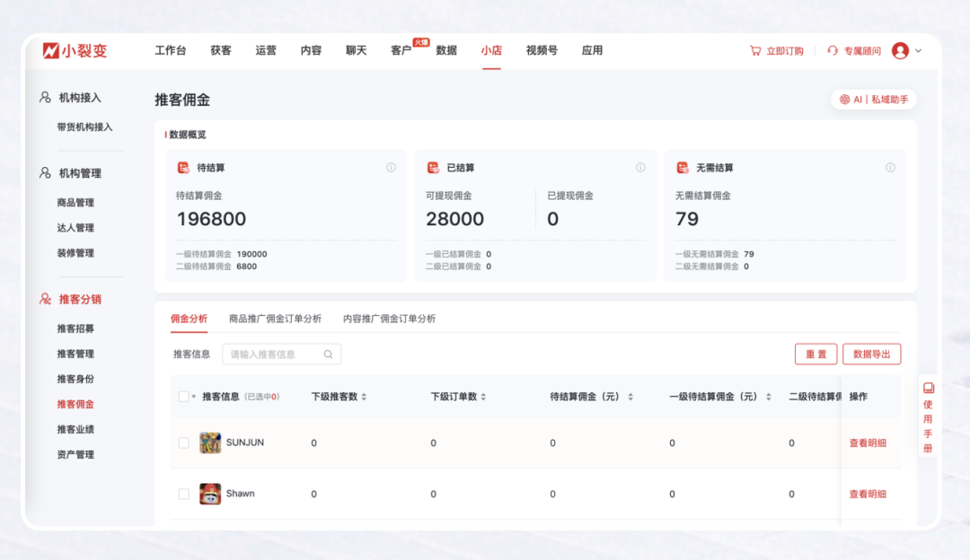Sort the 下级订单数 column

coord(483,397)
